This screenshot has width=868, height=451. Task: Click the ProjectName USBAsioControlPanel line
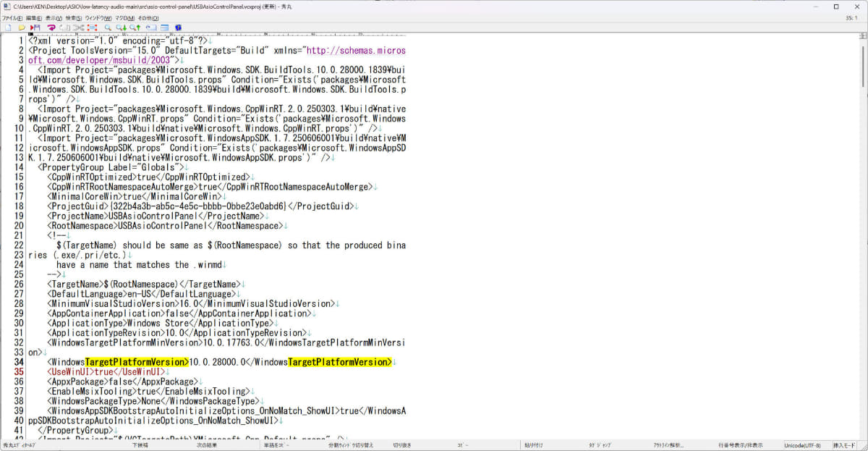click(154, 216)
